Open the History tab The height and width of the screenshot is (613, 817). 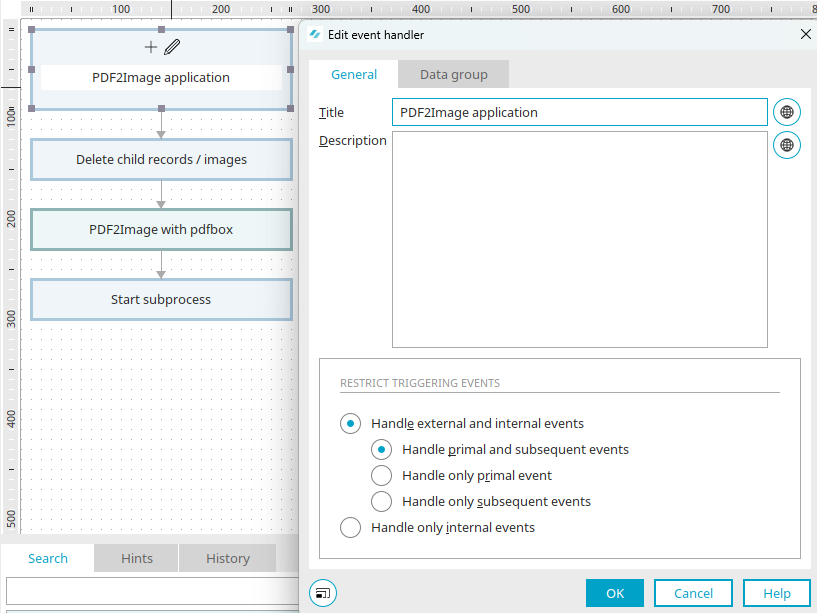[228, 558]
